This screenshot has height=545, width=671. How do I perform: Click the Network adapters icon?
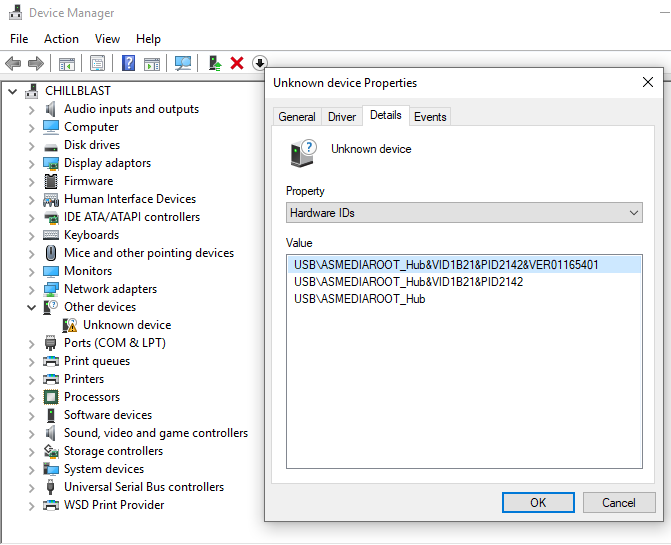(x=51, y=289)
